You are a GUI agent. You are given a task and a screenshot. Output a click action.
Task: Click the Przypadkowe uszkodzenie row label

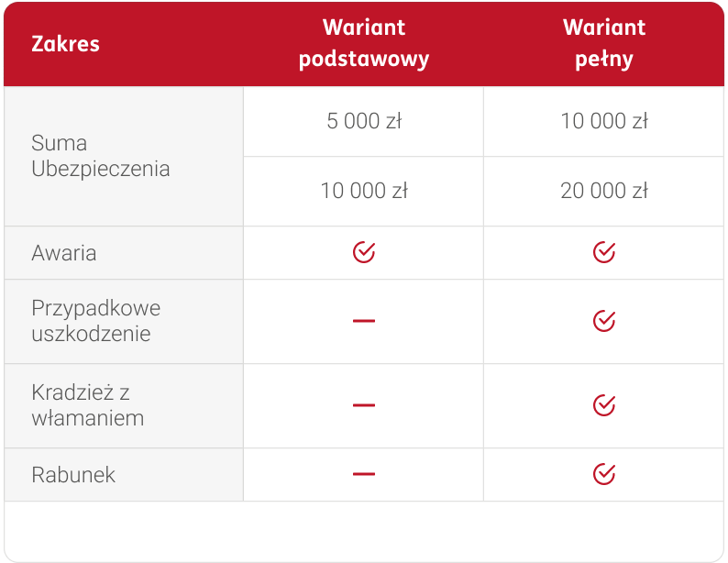point(91,320)
